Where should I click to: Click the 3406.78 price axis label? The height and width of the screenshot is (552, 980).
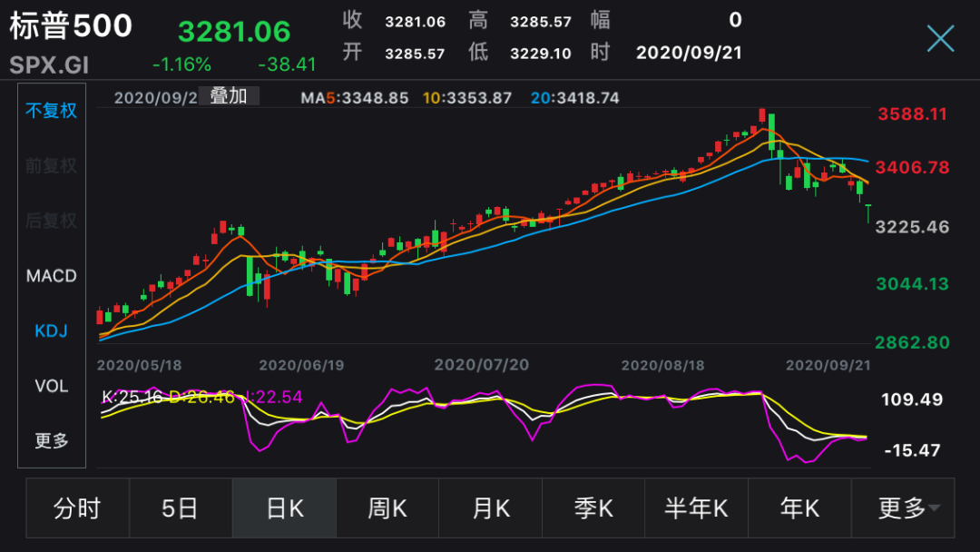[x=913, y=168]
